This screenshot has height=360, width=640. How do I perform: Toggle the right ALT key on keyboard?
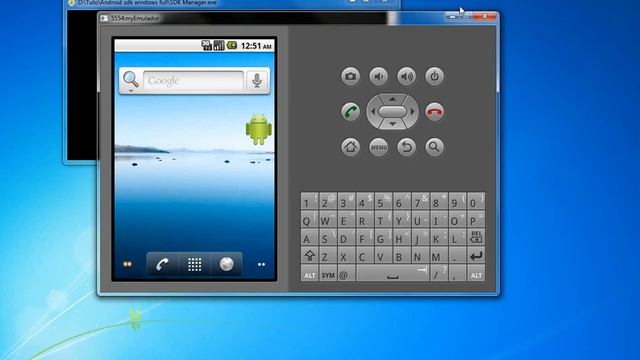point(476,273)
